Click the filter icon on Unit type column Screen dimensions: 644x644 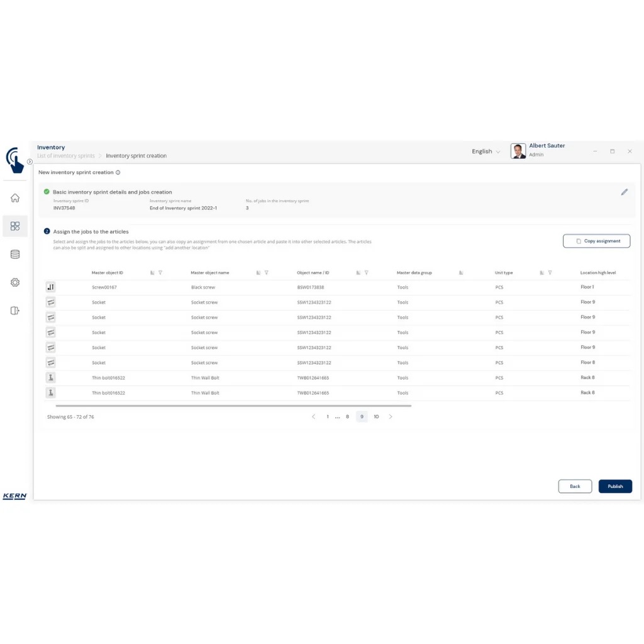pos(550,273)
